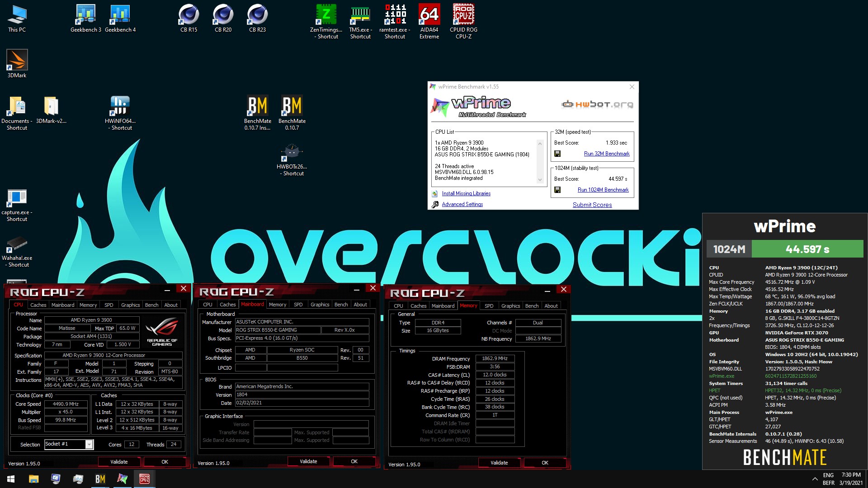
Task: Click the CPU List scrollbar down arrow
Action: (540, 180)
